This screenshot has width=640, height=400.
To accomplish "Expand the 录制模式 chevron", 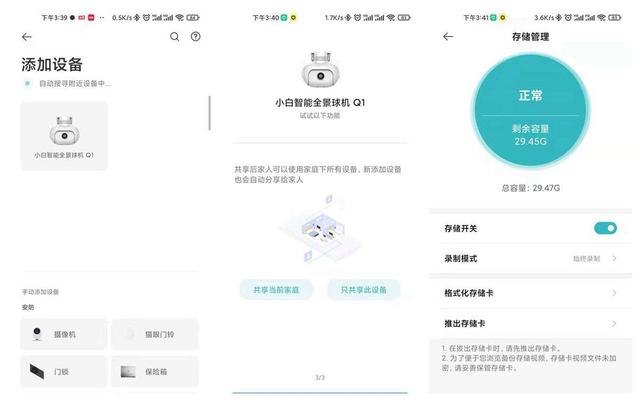I will pos(614,258).
